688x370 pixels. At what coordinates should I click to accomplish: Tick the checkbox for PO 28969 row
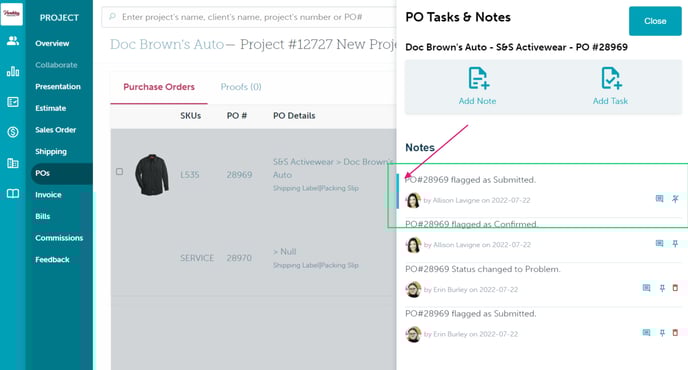point(119,172)
